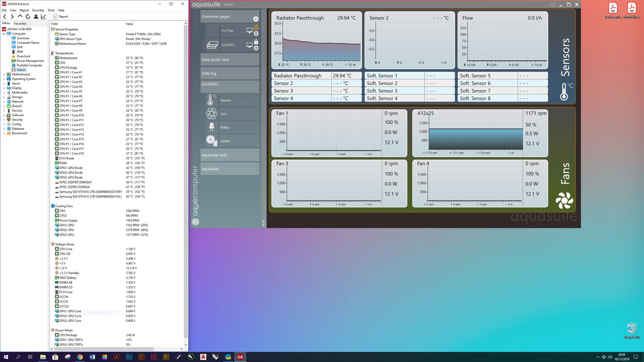Open the AIDA64 graph chart toolbar icon

click(43, 17)
